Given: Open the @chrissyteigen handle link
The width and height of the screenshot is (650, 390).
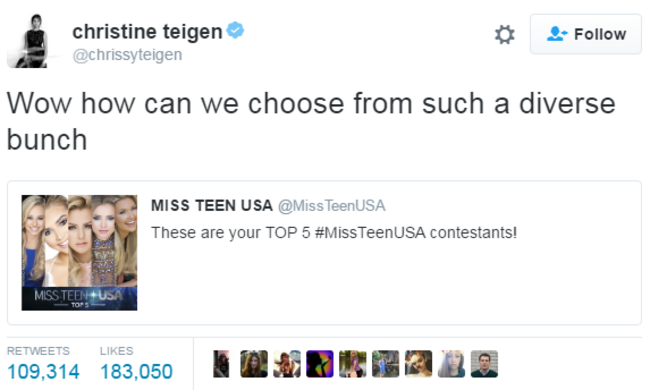Looking at the screenshot, I should [x=127, y=55].
